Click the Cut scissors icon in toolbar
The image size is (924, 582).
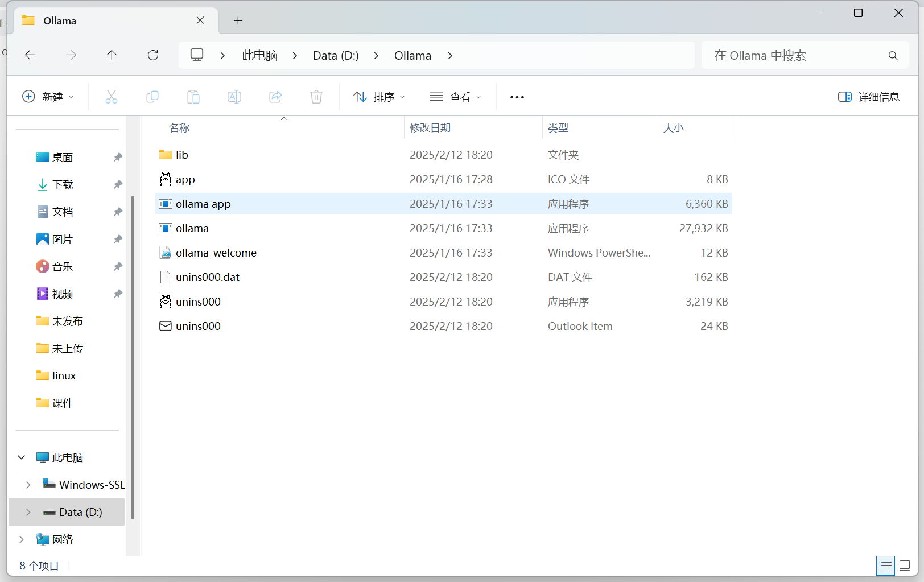112,97
